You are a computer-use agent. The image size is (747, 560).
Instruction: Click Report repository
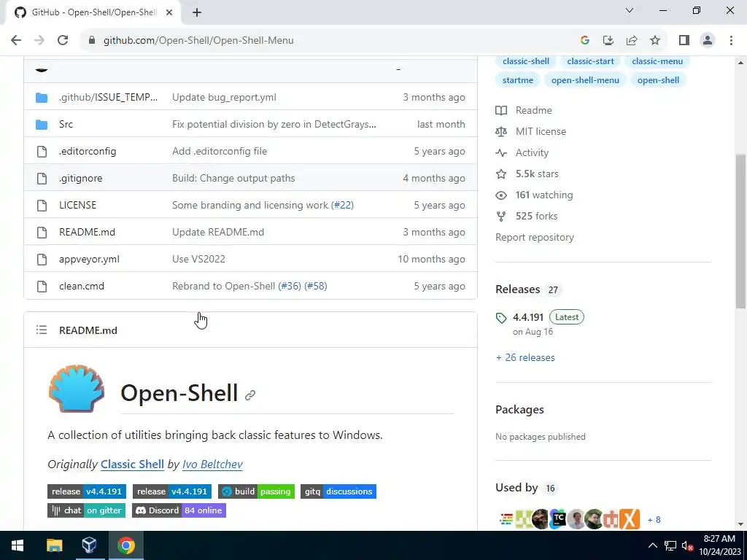point(535,238)
